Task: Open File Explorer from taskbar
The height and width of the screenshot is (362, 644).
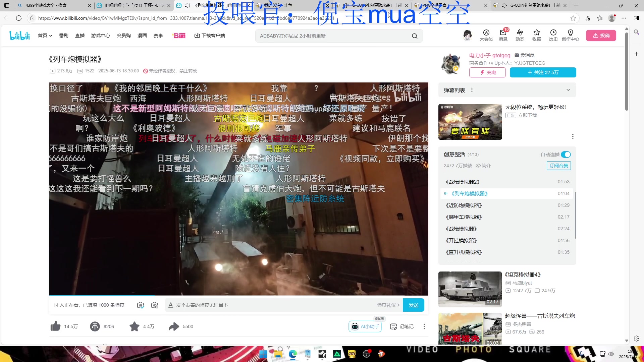Action: tap(278, 354)
